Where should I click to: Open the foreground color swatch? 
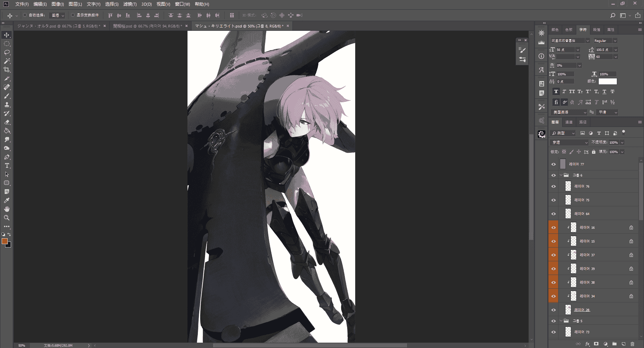[5, 241]
